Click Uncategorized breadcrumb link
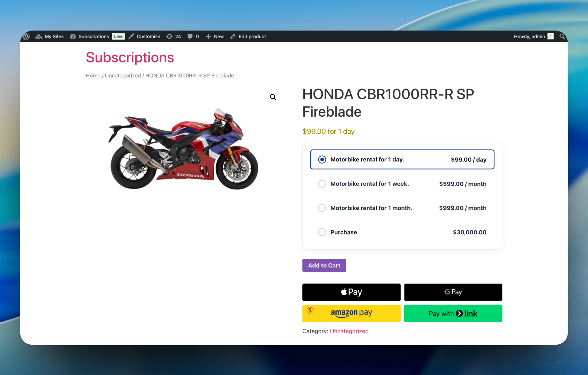588x375 pixels. pos(123,76)
